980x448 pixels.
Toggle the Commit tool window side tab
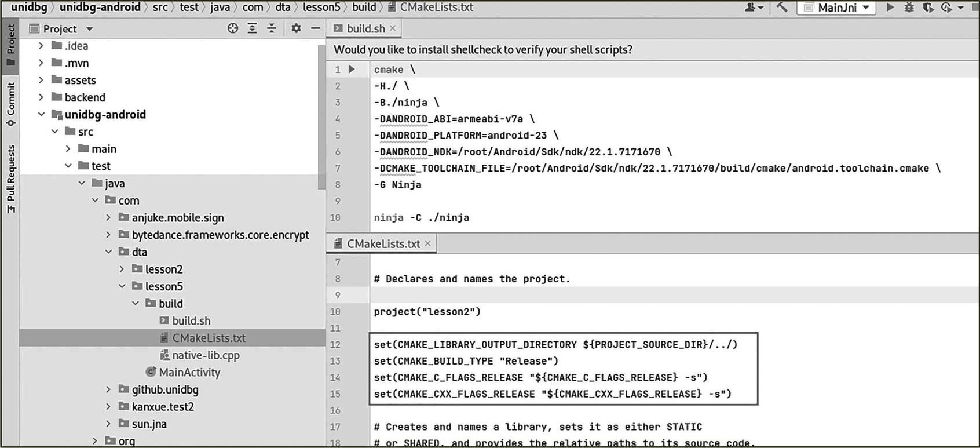pyautogui.click(x=10, y=104)
